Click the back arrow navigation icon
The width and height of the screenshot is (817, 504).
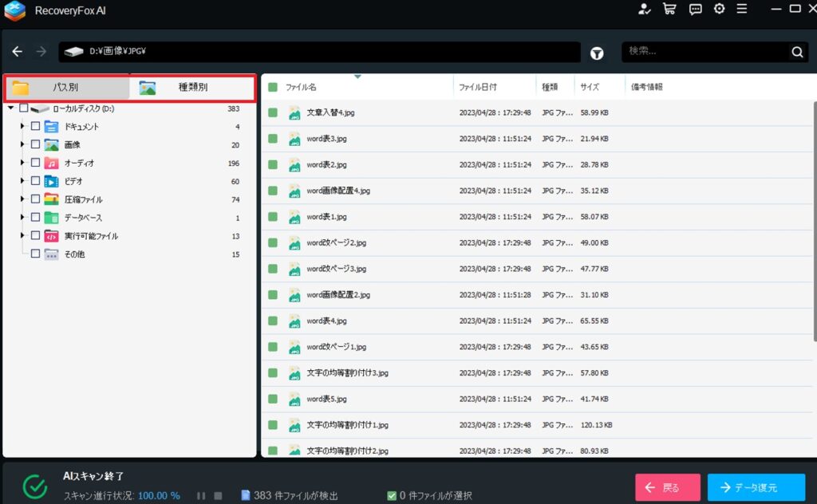(x=18, y=52)
